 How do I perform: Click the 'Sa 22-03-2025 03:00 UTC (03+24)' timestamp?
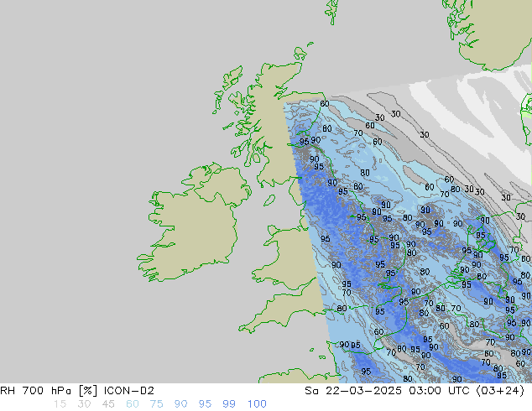pos(415,391)
